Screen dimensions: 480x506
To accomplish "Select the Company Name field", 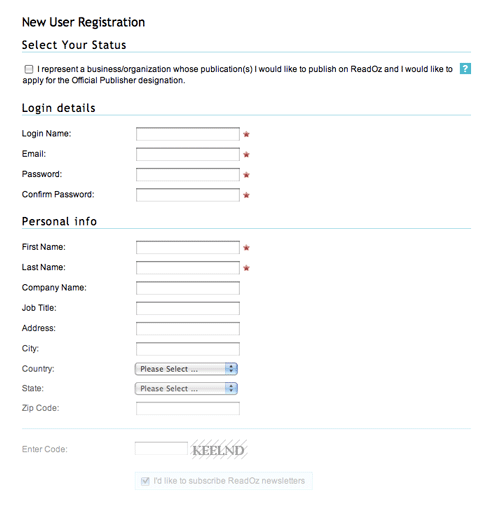I will 188,288.
